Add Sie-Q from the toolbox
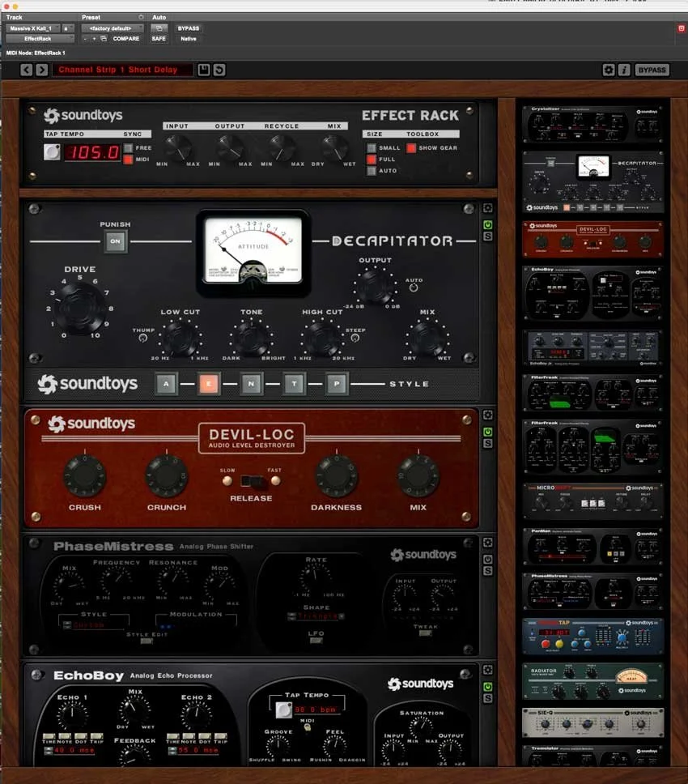Screen dimensions: 688x784 click(593, 722)
